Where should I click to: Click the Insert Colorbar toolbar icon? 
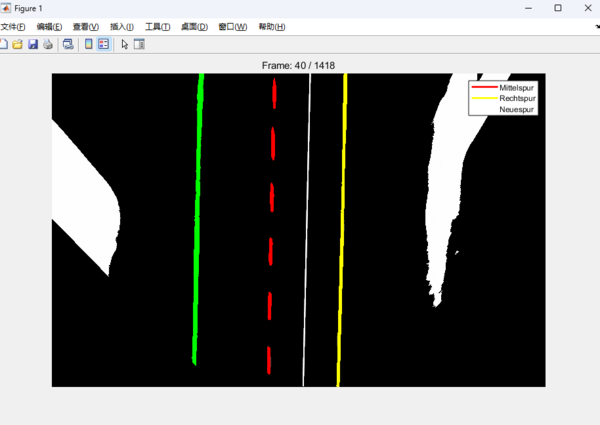click(89, 44)
